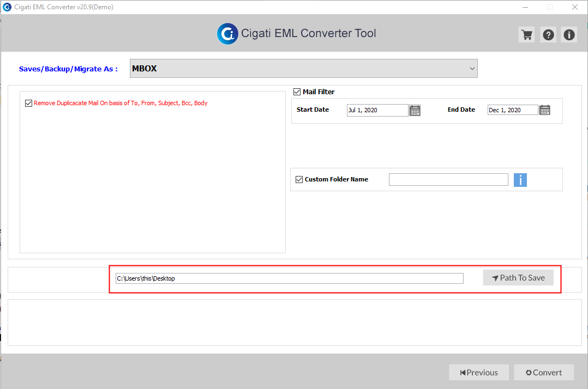The height and width of the screenshot is (389, 588).
Task: Click the Start Date field showing Jul 1, 2020
Action: tap(377, 110)
